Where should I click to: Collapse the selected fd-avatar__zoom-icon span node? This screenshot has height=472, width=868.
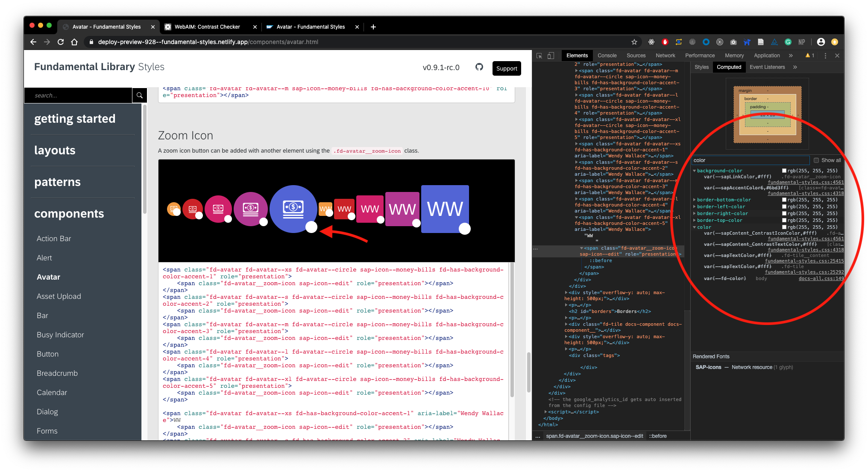click(x=581, y=248)
